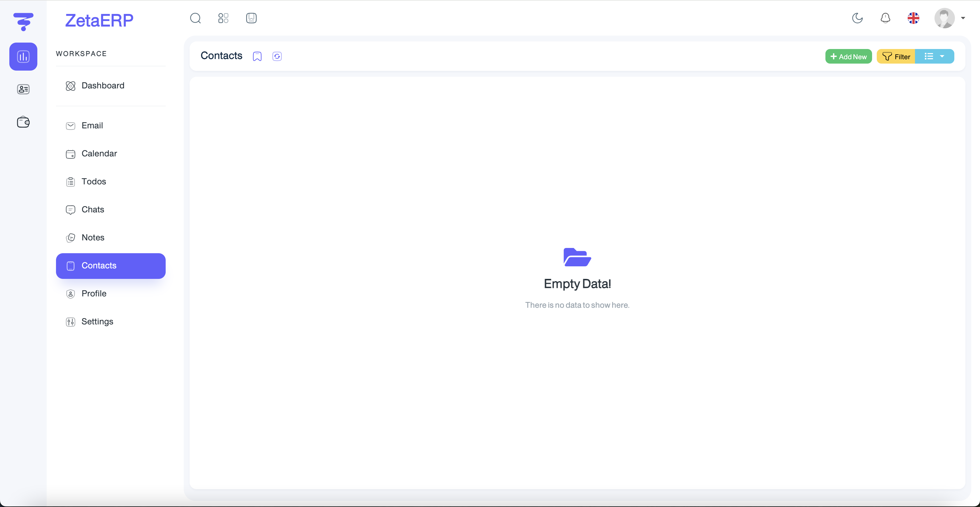Open the contact card module icon

[23, 90]
